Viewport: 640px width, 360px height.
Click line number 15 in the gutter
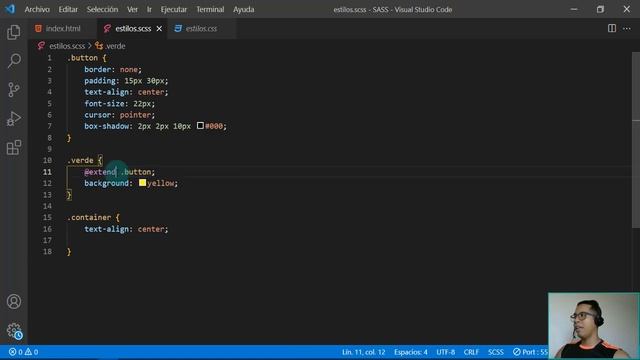pyautogui.click(x=47, y=218)
